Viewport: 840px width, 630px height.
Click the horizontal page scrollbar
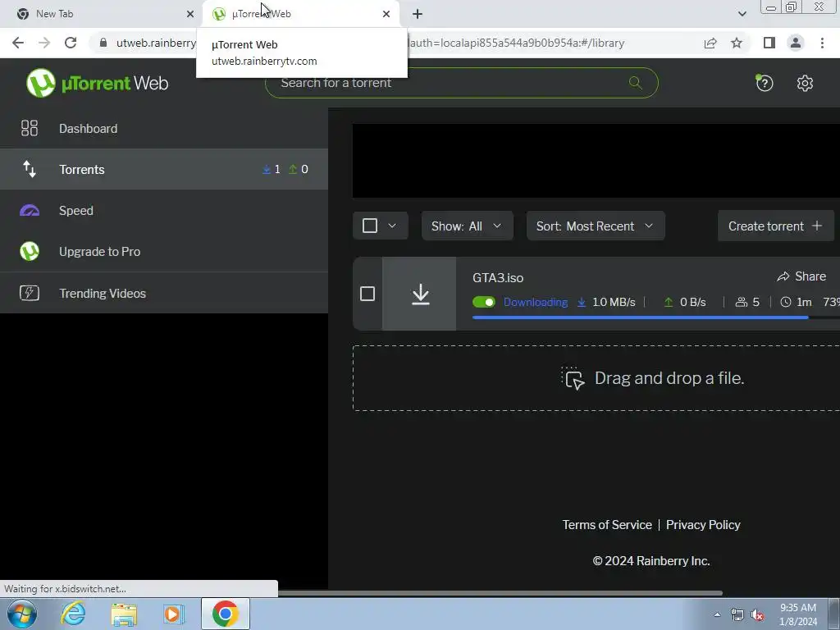coord(500,593)
